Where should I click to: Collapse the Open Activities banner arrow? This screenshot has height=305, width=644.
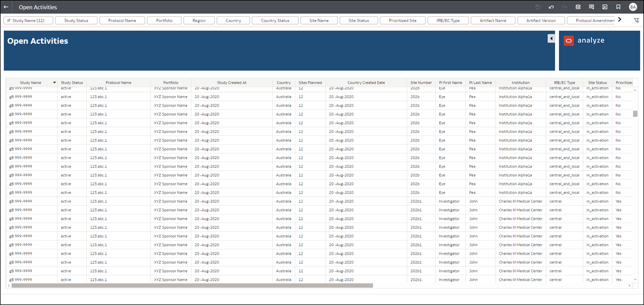tap(550, 39)
